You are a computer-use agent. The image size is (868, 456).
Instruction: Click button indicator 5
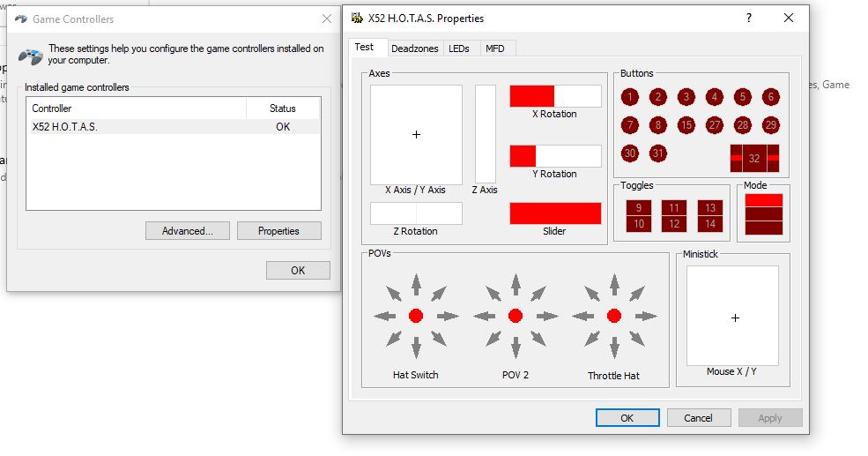[x=742, y=97]
